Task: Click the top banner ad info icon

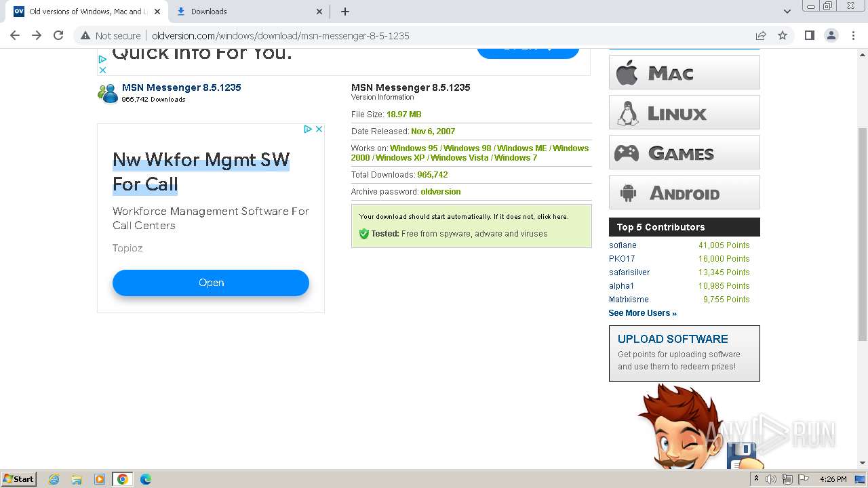Action: click(102, 60)
